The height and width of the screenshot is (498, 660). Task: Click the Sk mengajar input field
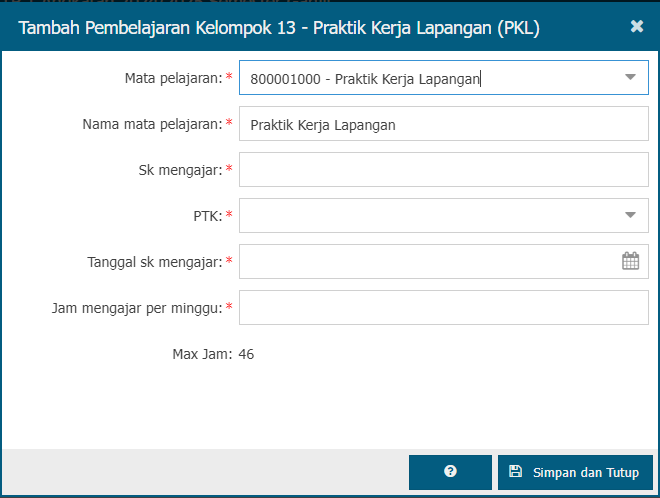444,170
